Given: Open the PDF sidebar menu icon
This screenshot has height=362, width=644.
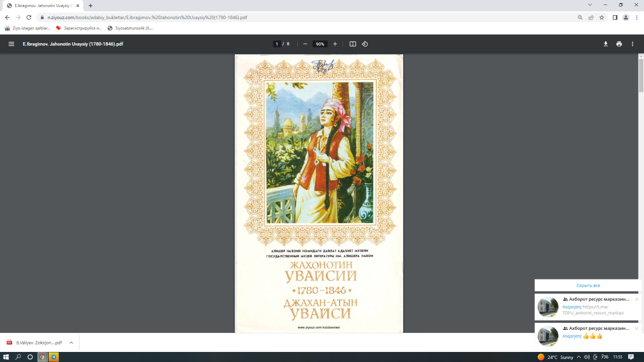Looking at the screenshot, I should coord(11,44).
